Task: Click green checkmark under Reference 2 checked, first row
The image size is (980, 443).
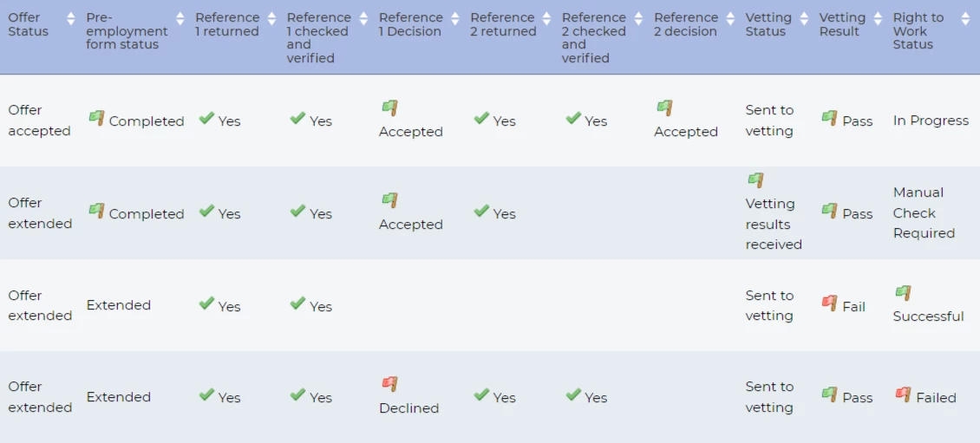Action: click(x=573, y=119)
